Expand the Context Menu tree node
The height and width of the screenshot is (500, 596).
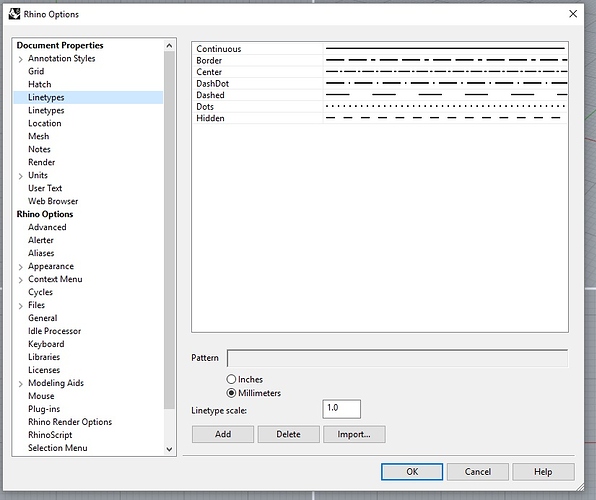(x=21, y=280)
